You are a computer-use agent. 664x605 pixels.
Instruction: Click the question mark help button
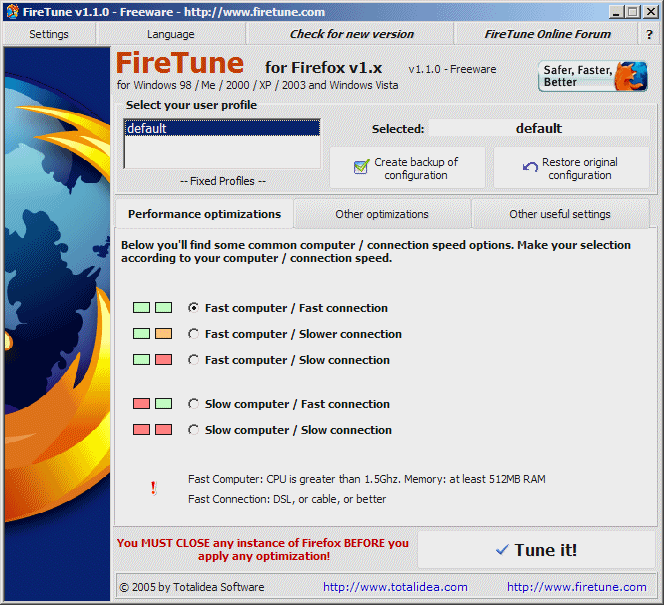coord(649,34)
